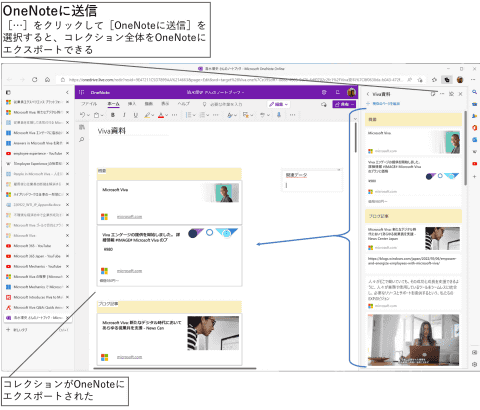
Task: Click the Viva資料 page title
Action: [x=112, y=131]
